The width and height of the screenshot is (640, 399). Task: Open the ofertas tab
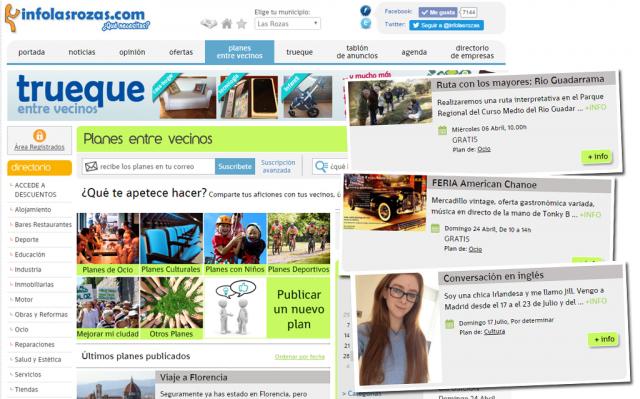pyautogui.click(x=181, y=52)
